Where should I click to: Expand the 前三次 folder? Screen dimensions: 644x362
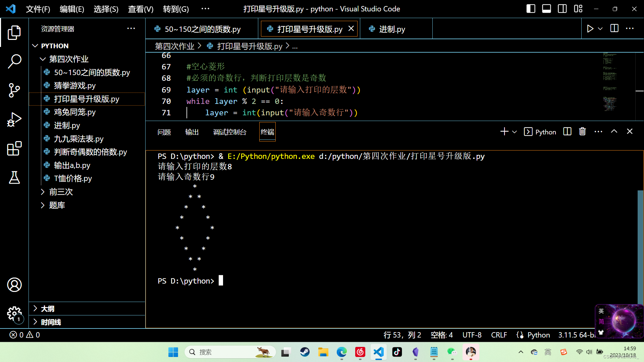87,192
